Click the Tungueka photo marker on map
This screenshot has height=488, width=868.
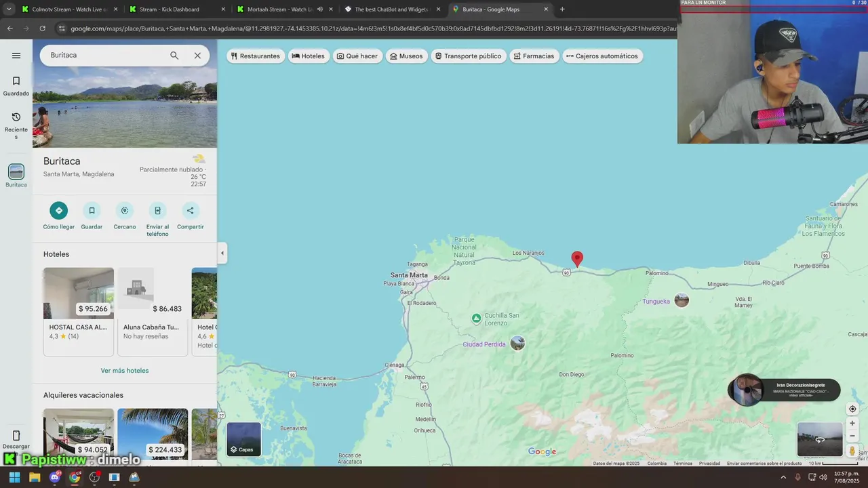[682, 300]
